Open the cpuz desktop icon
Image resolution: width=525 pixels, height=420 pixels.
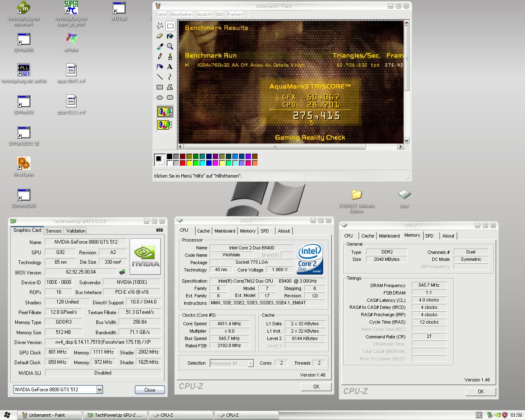point(404,198)
